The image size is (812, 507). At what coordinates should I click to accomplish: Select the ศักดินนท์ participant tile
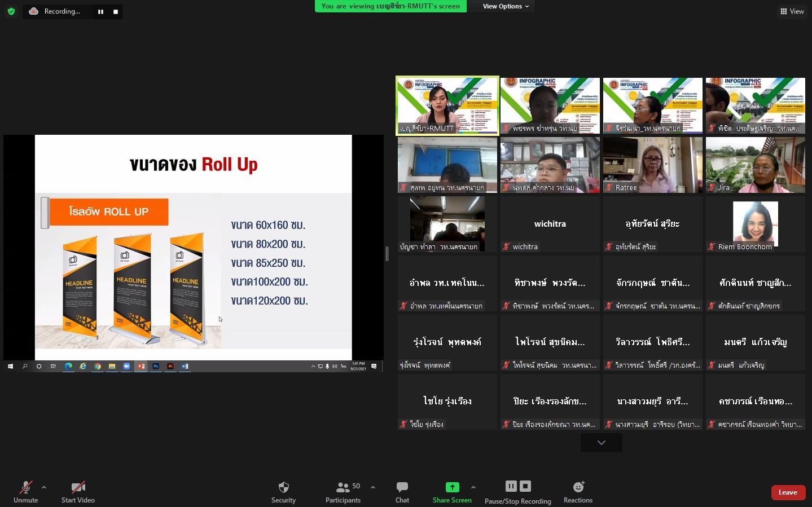tap(756, 283)
